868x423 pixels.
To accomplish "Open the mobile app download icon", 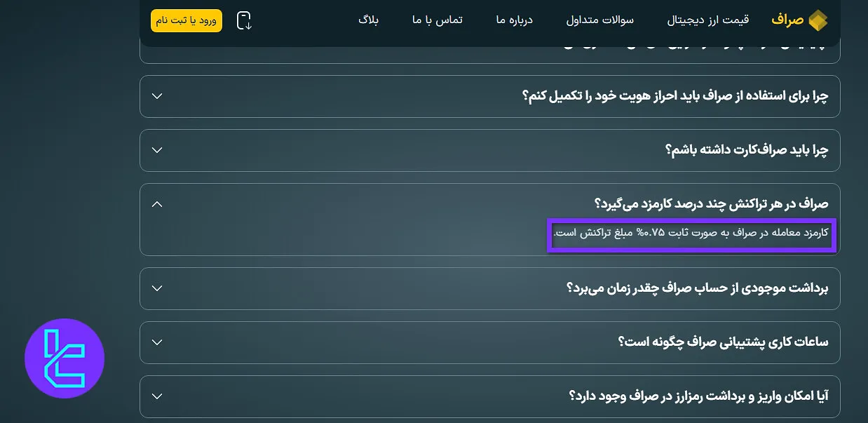I will (x=244, y=20).
